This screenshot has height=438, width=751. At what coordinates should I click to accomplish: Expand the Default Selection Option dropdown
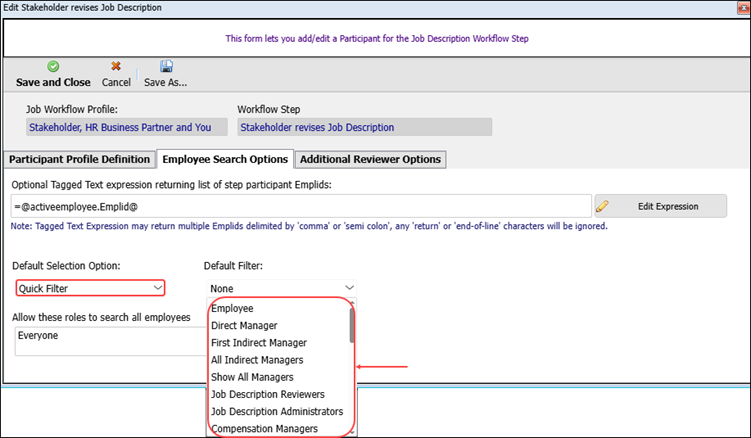point(157,288)
